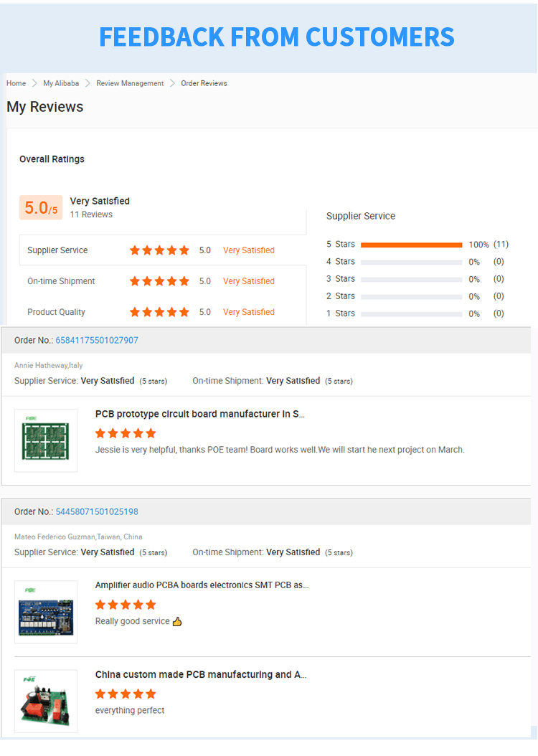
Task: View the blue amplifier PCBA thumbnail
Action: click(x=46, y=612)
